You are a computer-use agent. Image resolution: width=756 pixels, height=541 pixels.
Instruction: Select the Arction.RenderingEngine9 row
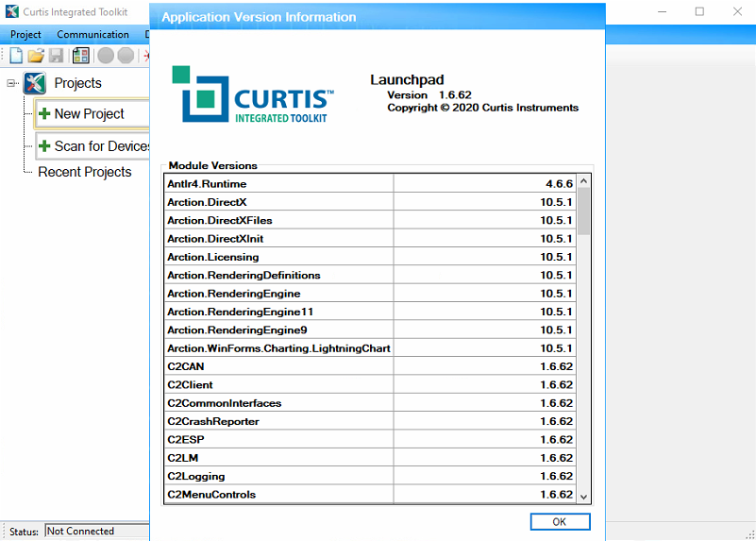(370, 330)
